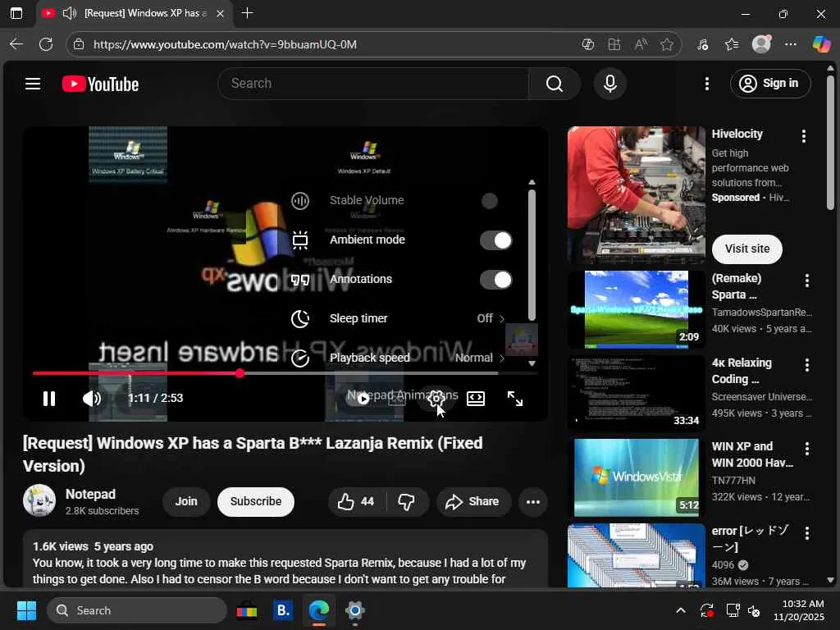840x630 pixels.
Task: Open options for WIN XP and WIN 2000 video
Action: pyautogui.click(x=807, y=449)
